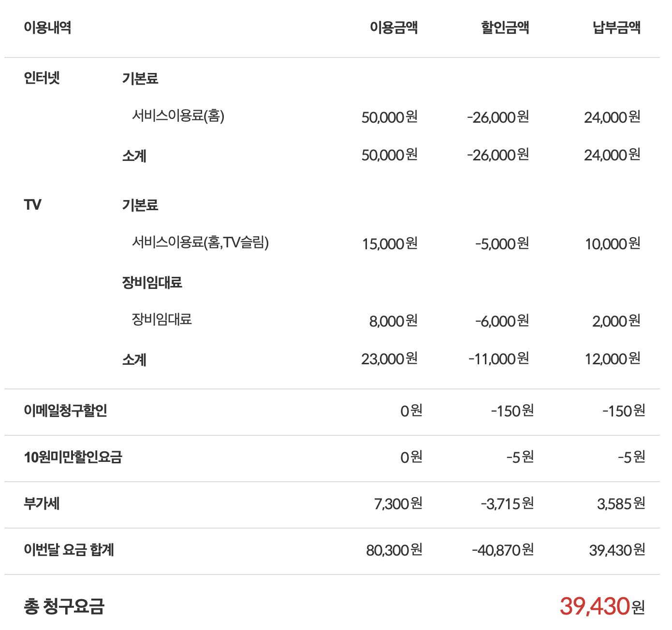
Task: Select the 80,300원 total usage amount
Action: [x=394, y=550]
